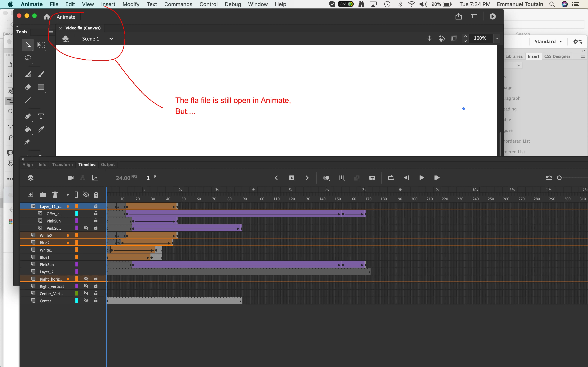This screenshot has width=588, height=367.
Task: Delete layer with the trash icon
Action: pos(55,194)
